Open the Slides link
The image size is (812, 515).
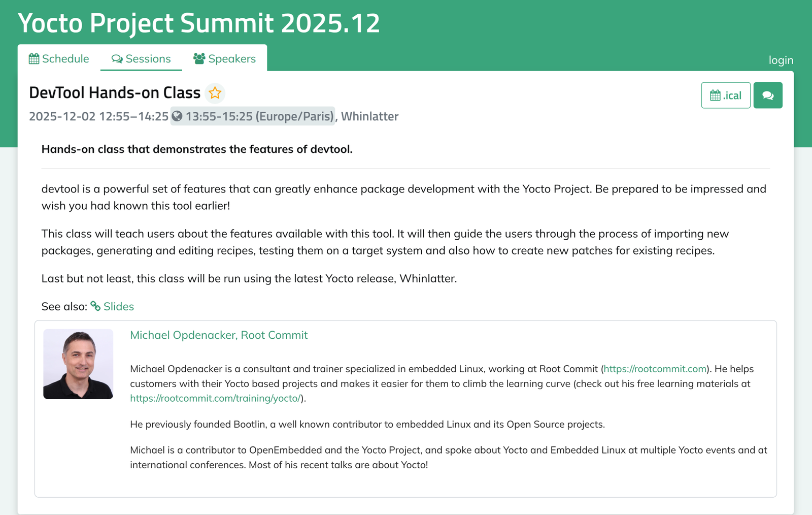tap(118, 306)
